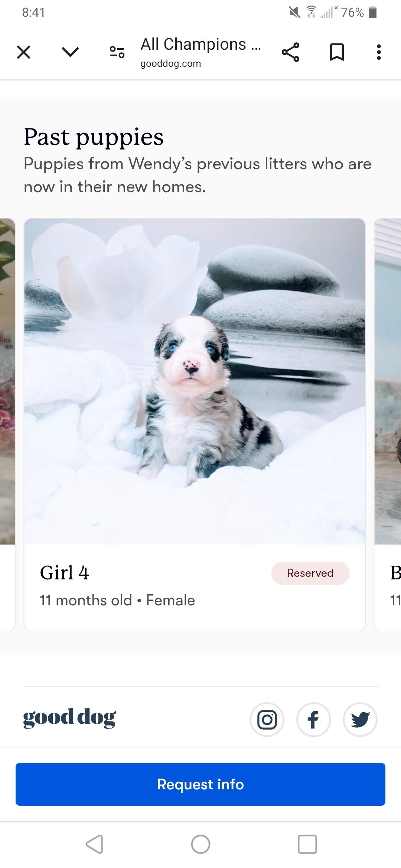Screen dimensions: 401x868
Task: Click the Request info button
Action: point(200,784)
